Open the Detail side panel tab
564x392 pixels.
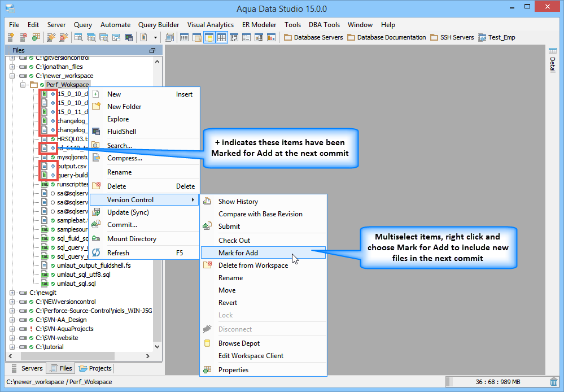tap(553, 60)
